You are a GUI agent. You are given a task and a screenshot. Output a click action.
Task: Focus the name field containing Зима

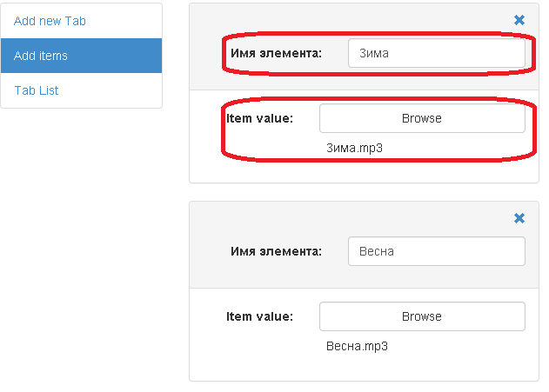[437, 53]
